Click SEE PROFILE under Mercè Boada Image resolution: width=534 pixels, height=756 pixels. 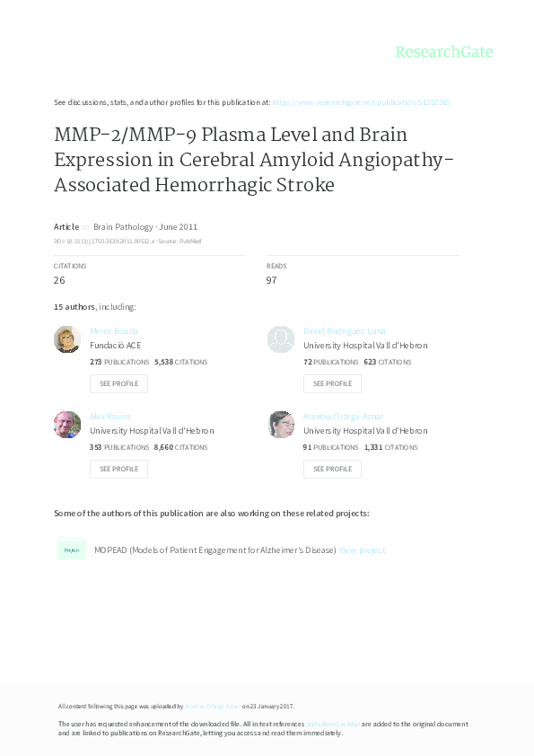click(x=118, y=383)
